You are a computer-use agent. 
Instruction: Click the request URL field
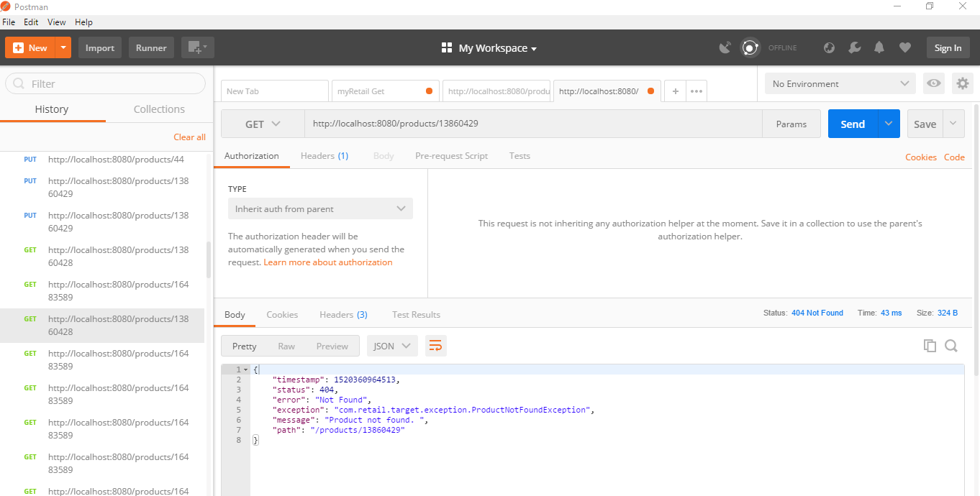tap(533, 124)
